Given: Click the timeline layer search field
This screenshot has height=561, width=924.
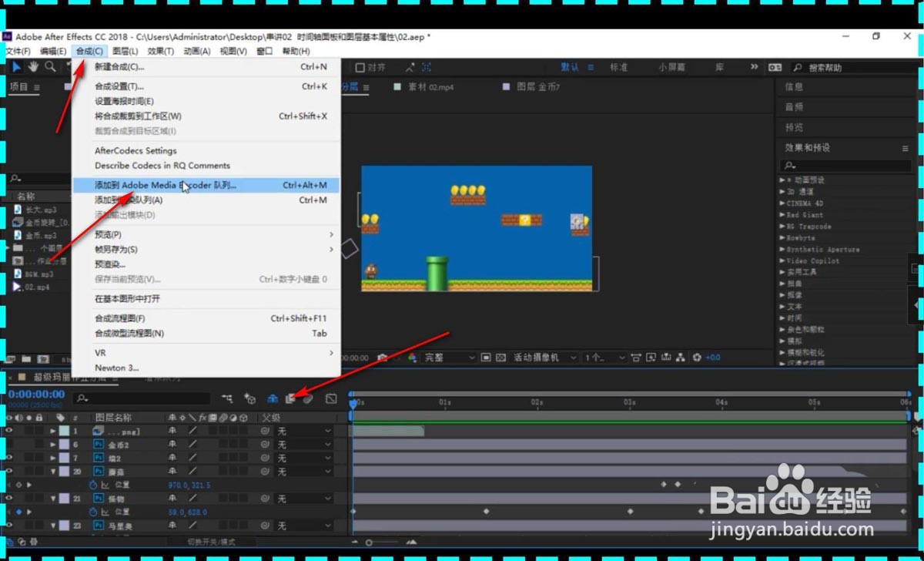Looking at the screenshot, I should point(142,398).
